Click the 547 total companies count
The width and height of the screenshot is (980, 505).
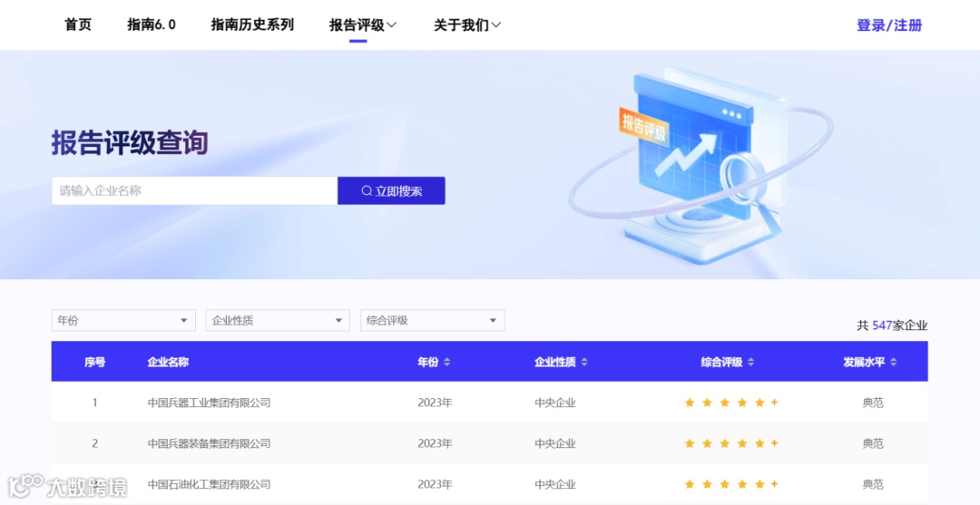click(882, 325)
